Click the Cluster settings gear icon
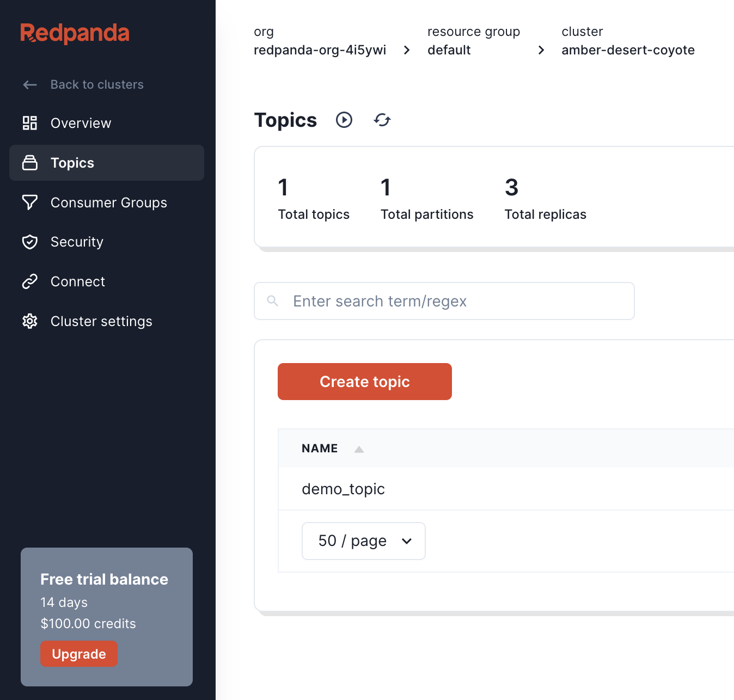This screenshot has height=700, width=734. click(30, 321)
